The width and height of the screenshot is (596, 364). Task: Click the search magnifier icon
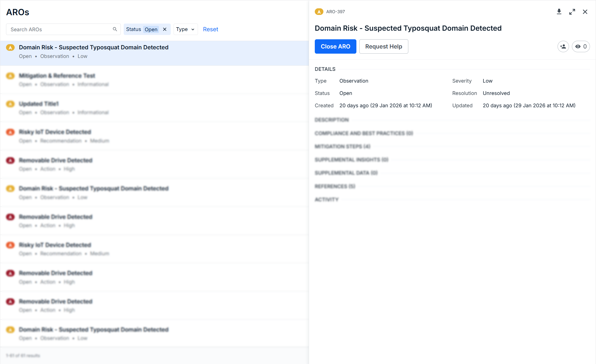115,29
